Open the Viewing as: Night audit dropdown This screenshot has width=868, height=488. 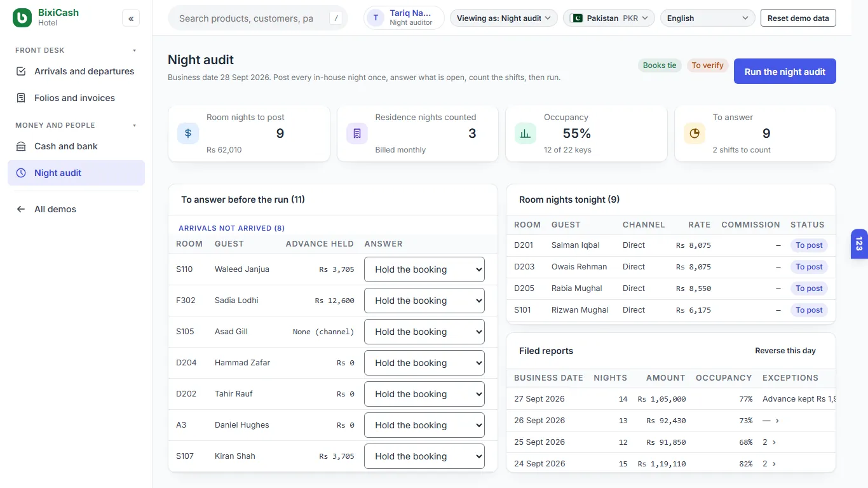coord(504,18)
